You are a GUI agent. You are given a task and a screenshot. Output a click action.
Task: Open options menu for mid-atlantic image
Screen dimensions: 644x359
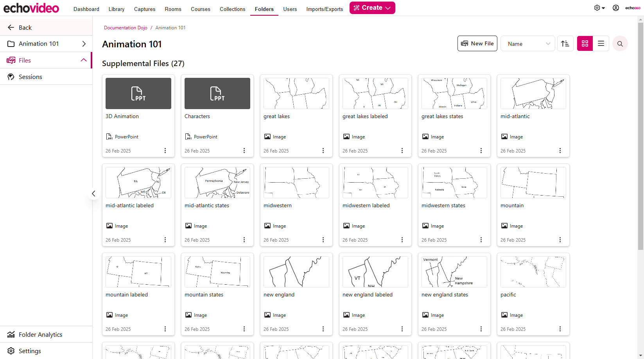pos(560,151)
